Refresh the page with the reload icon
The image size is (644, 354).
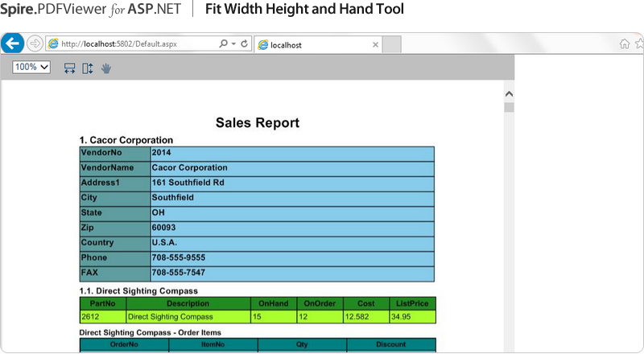point(245,43)
